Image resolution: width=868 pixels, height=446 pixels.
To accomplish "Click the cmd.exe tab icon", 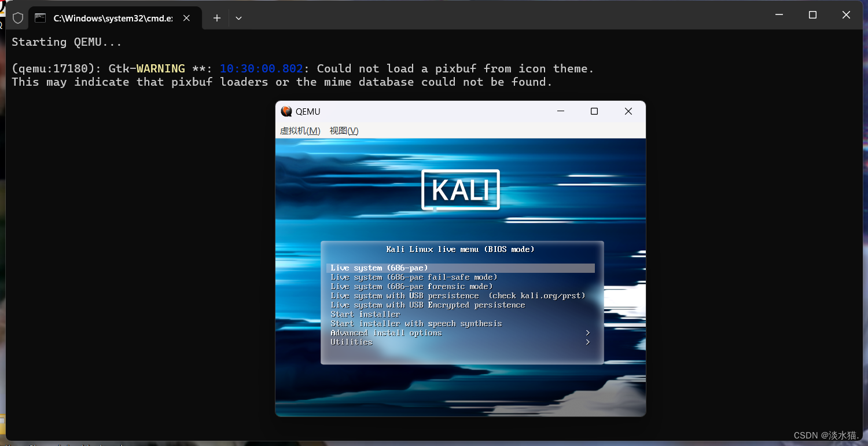I will pyautogui.click(x=40, y=18).
